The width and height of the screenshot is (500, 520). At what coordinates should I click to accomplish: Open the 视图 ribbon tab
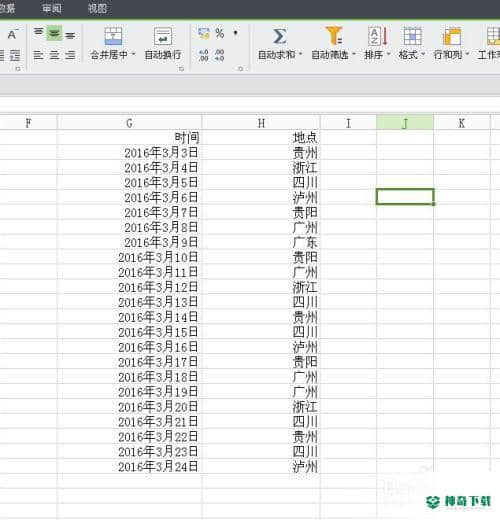point(97,8)
